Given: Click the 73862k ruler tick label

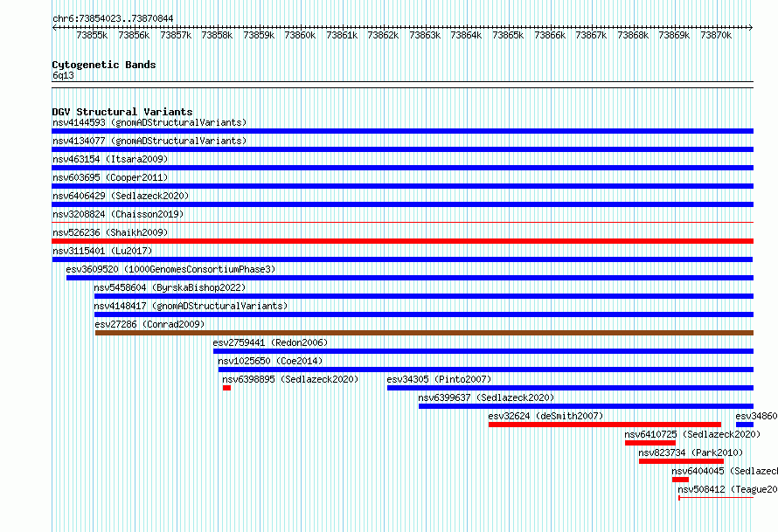Looking at the screenshot, I should 383,35.
